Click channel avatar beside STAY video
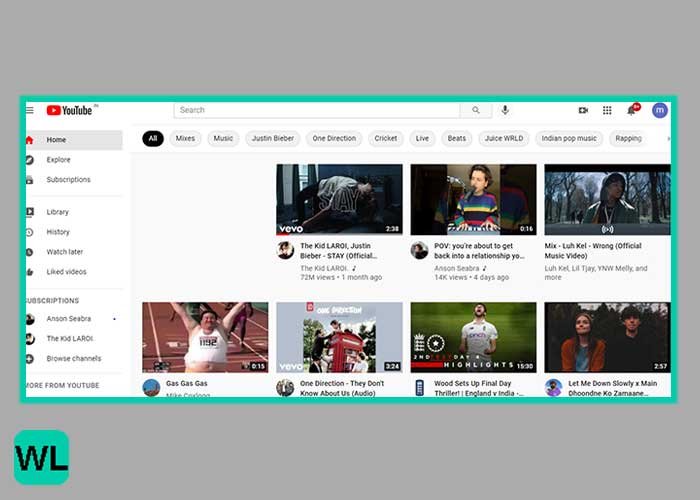The width and height of the screenshot is (700, 500). point(285,250)
